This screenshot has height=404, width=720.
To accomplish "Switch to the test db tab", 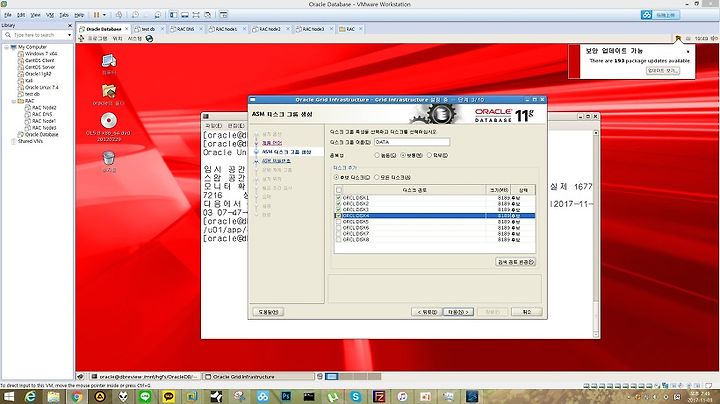I will (148, 29).
